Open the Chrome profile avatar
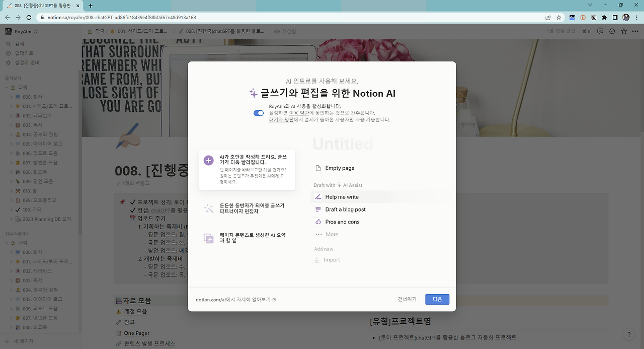Image resolution: width=644 pixels, height=349 pixels. click(626, 17)
